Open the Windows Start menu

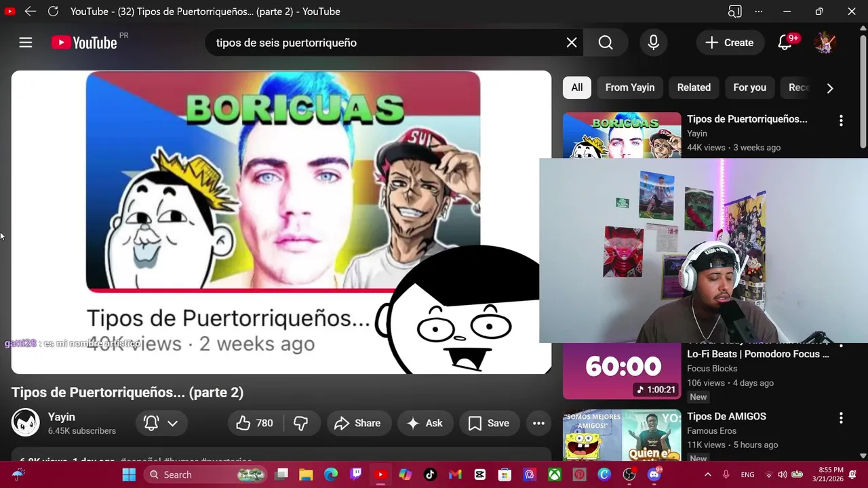pyautogui.click(x=128, y=474)
